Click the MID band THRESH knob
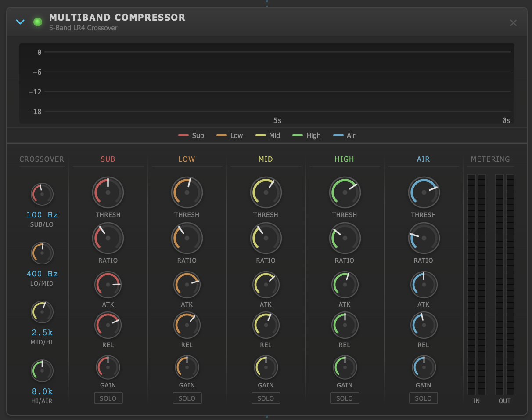 tap(266, 192)
